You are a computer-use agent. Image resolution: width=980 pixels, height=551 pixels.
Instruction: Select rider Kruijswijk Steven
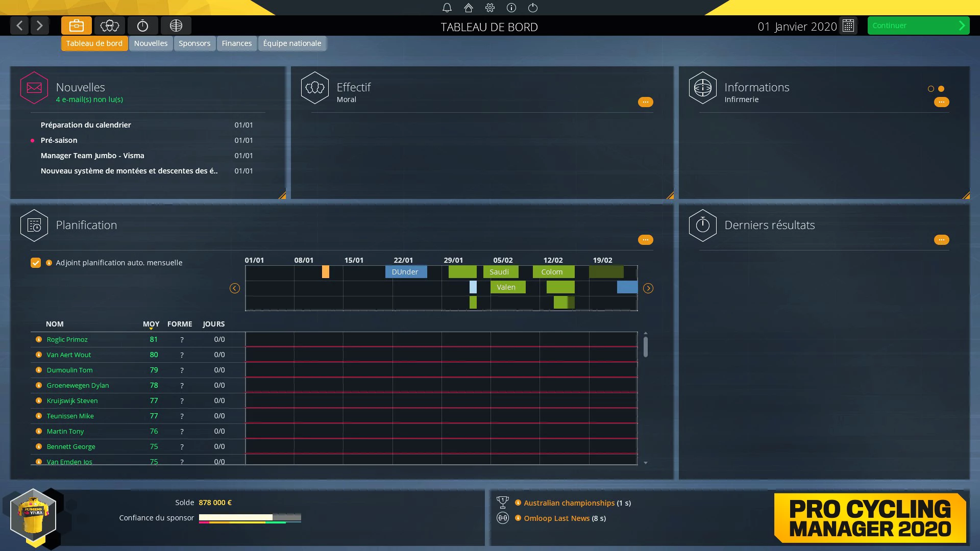[x=72, y=400]
